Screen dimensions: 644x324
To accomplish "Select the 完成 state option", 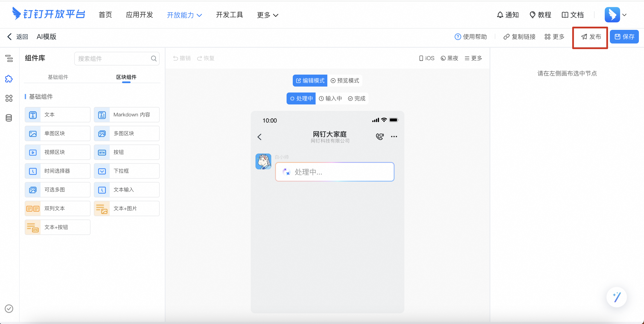I will click(x=357, y=98).
